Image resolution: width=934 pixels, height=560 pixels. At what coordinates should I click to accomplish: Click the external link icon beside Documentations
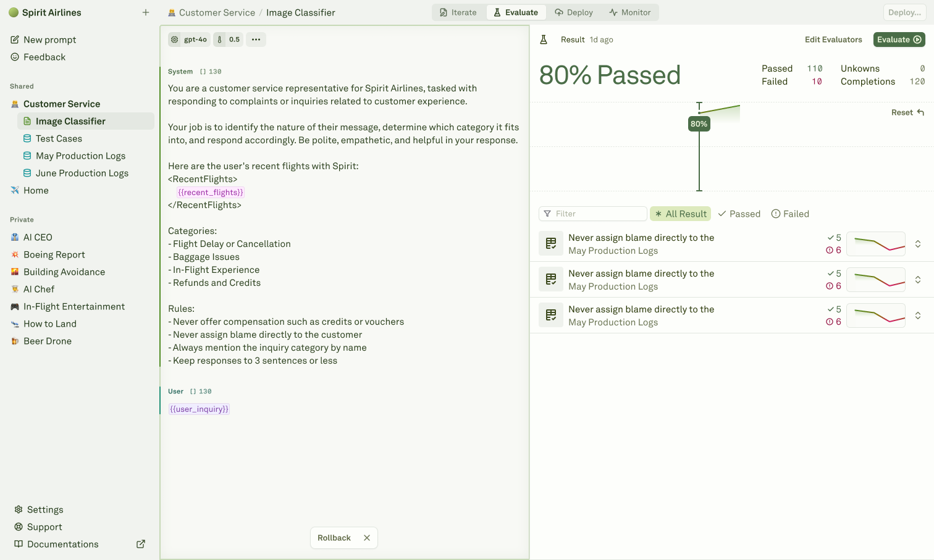141,544
